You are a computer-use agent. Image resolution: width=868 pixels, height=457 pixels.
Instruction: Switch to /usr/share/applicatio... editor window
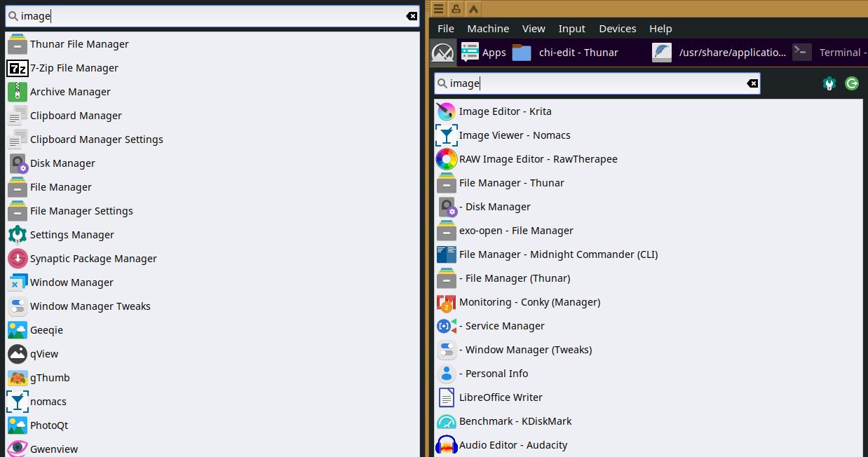coord(719,53)
